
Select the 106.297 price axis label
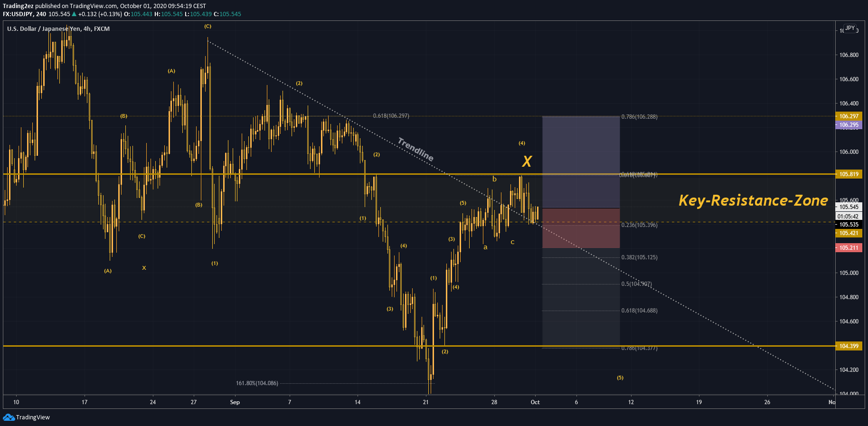(849, 116)
